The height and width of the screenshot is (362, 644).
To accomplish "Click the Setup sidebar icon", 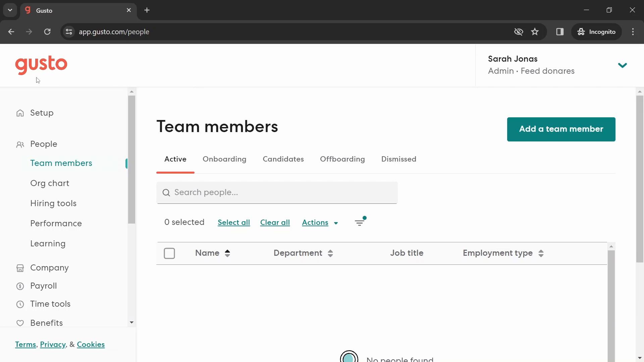I will [20, 113].
